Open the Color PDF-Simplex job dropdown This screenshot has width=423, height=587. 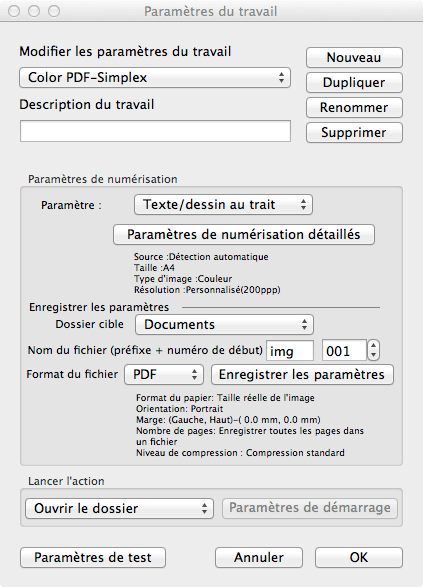point(155,77)
